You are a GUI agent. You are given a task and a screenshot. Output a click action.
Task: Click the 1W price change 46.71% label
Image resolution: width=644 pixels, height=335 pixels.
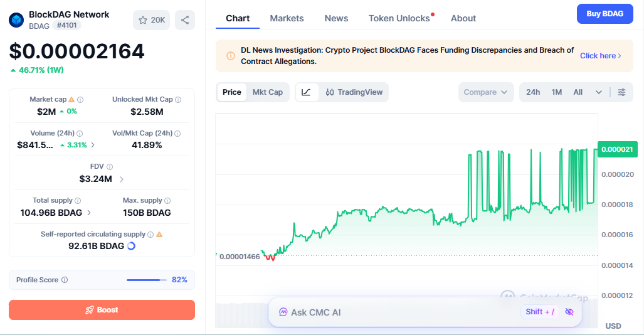pos(37,70)
